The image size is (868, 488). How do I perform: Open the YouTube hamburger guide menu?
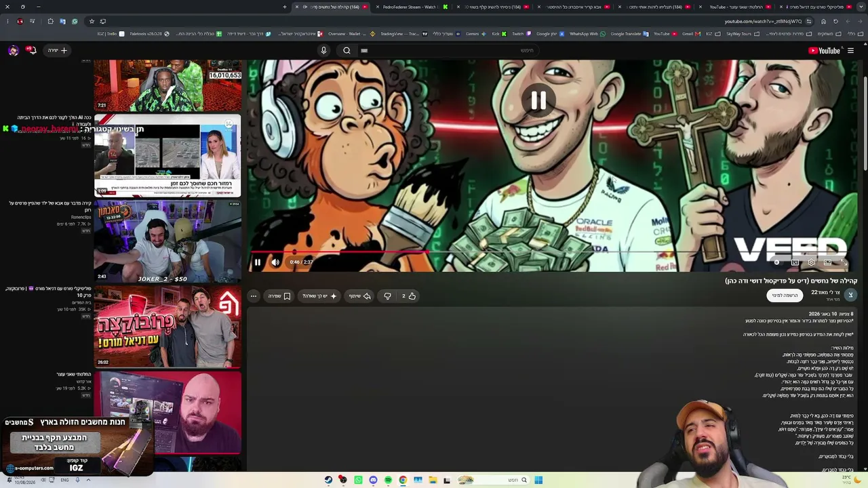(x=850, y=51)
